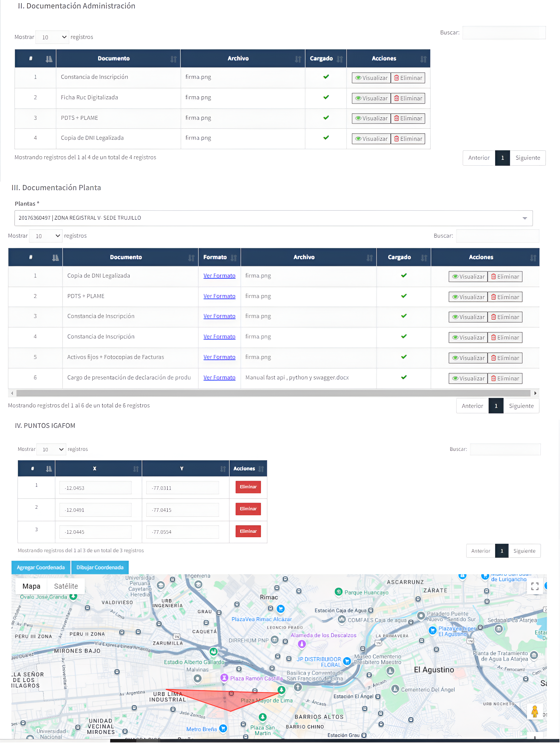Click the scrollbar right arrow under Planta table

click(x=535, y=393)
